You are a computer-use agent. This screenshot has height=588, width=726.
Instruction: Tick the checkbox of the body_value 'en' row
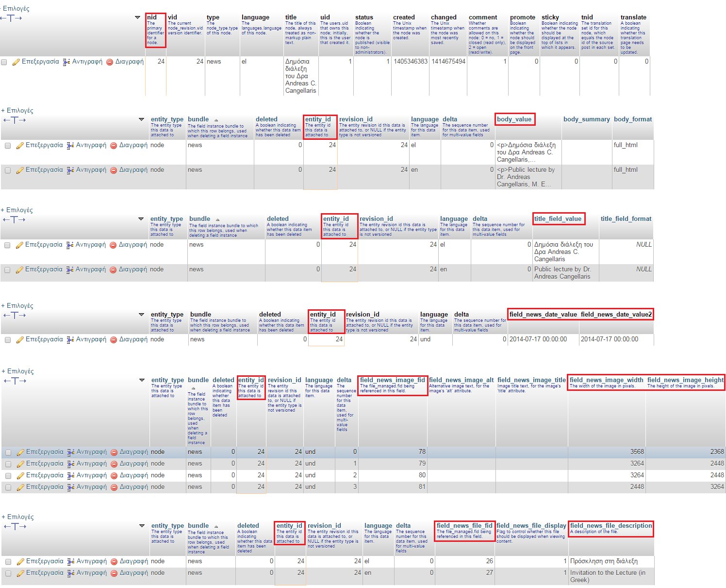8,170
